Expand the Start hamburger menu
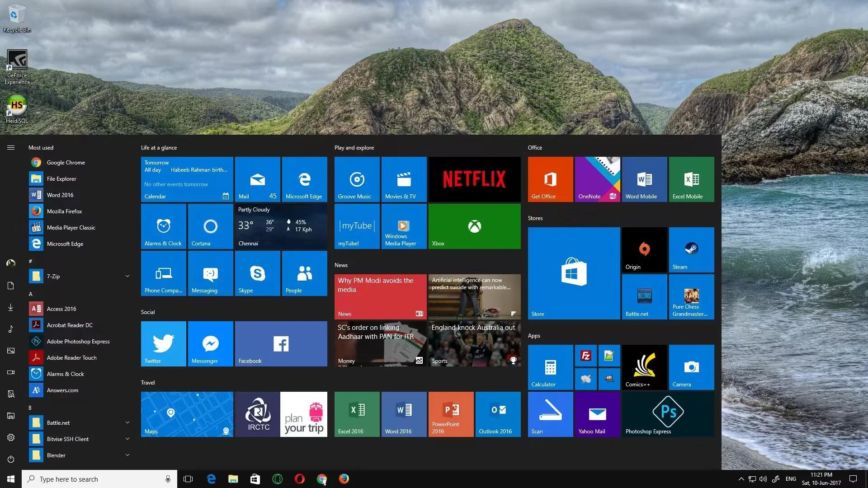Screen dimensions: 868x488 click(11, 147)
